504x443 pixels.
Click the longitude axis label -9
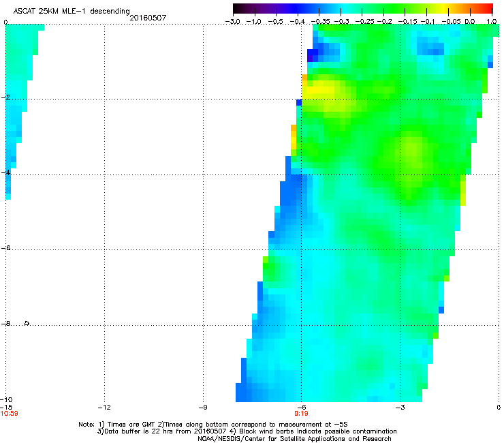pyautogui.click(x=202, y=408)
